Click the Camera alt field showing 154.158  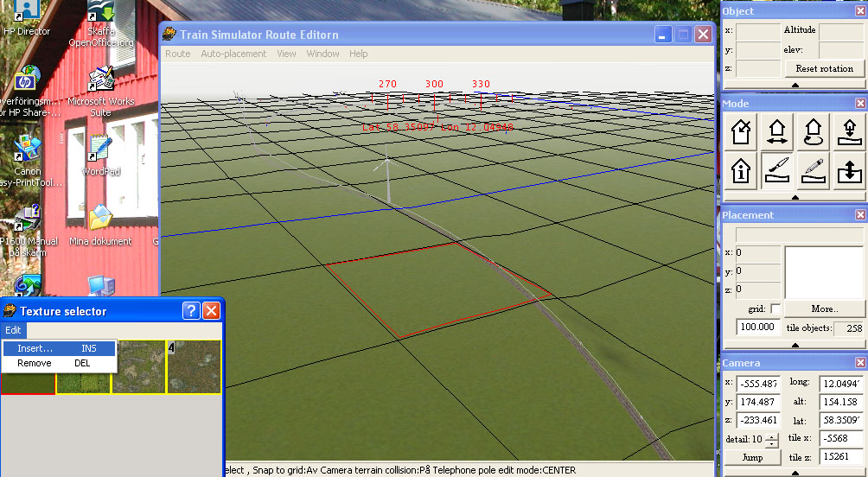(841, 402)
